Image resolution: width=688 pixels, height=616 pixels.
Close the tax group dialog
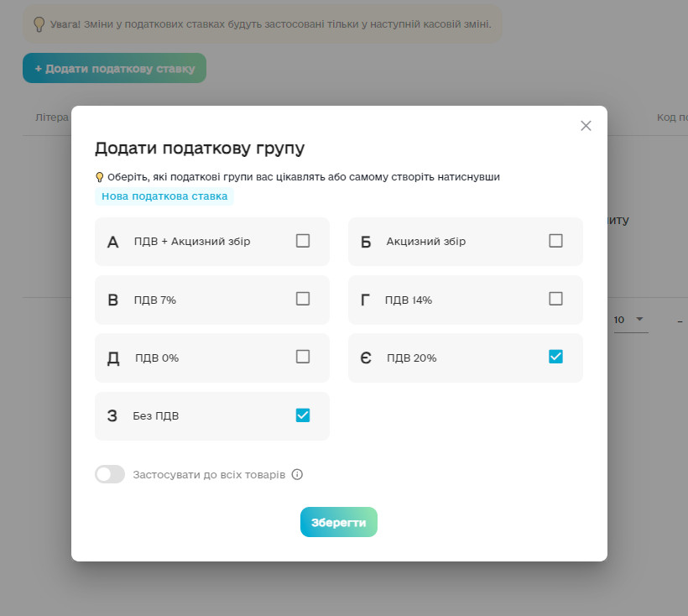586,126
